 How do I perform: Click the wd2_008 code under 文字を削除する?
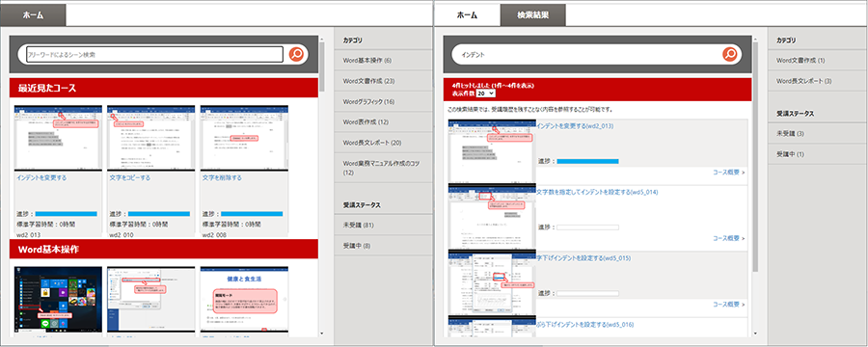click(215, 235)
